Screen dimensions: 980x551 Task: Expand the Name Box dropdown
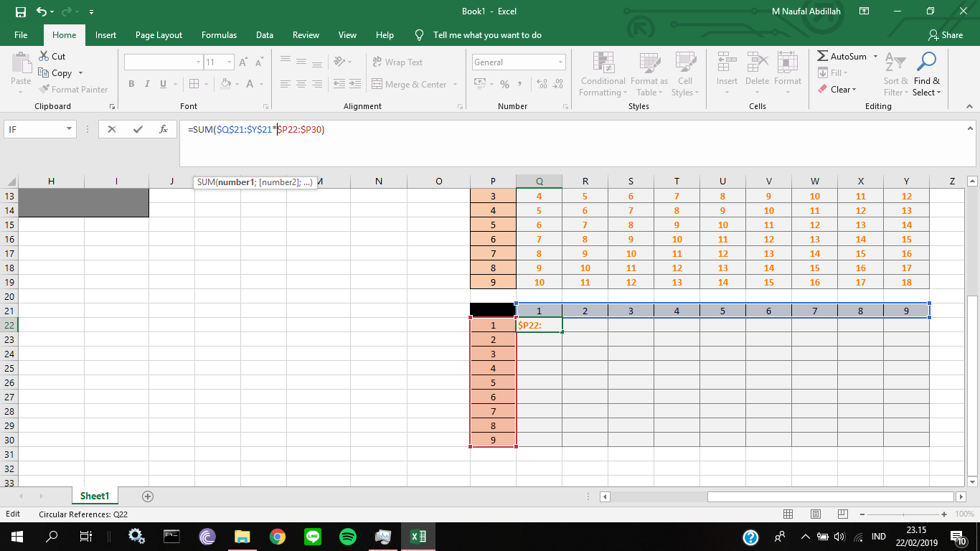click(70, 129)
